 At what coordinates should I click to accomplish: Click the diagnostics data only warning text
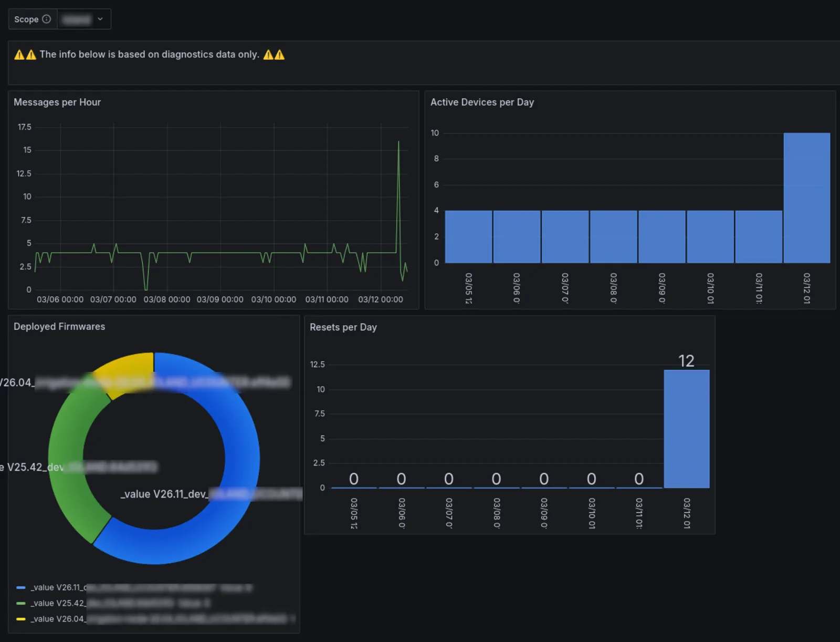tap(150, 55)
